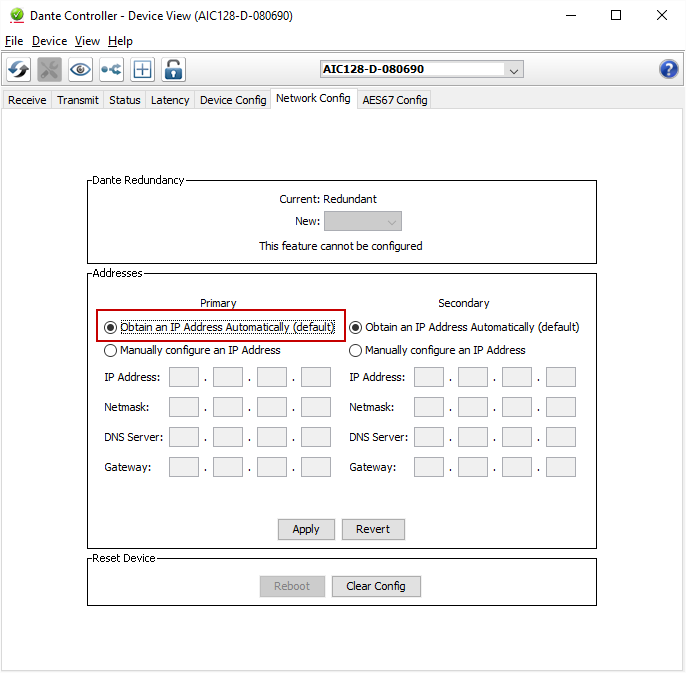The width and height of the screenshot is (686, 673).
Task: Click the plus Expand channel groups icon
Action: pos(142,70)
